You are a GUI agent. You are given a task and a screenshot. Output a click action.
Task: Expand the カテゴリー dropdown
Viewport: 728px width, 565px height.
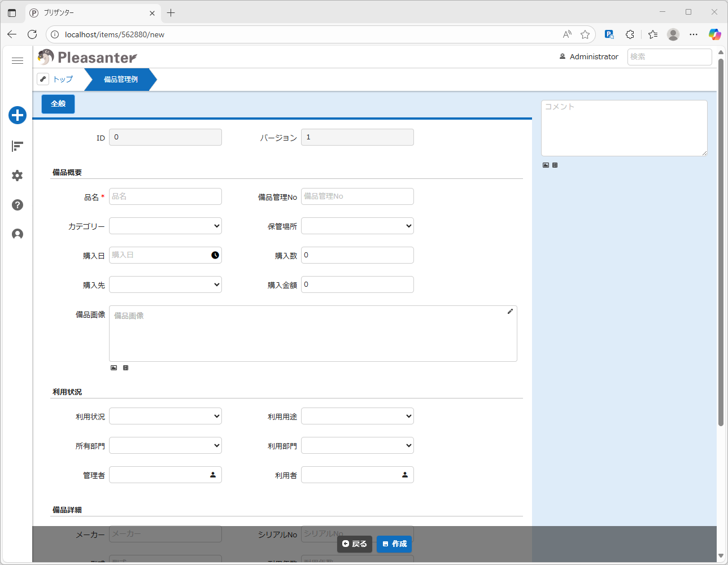pyautogui.click(x=165, y=226)
